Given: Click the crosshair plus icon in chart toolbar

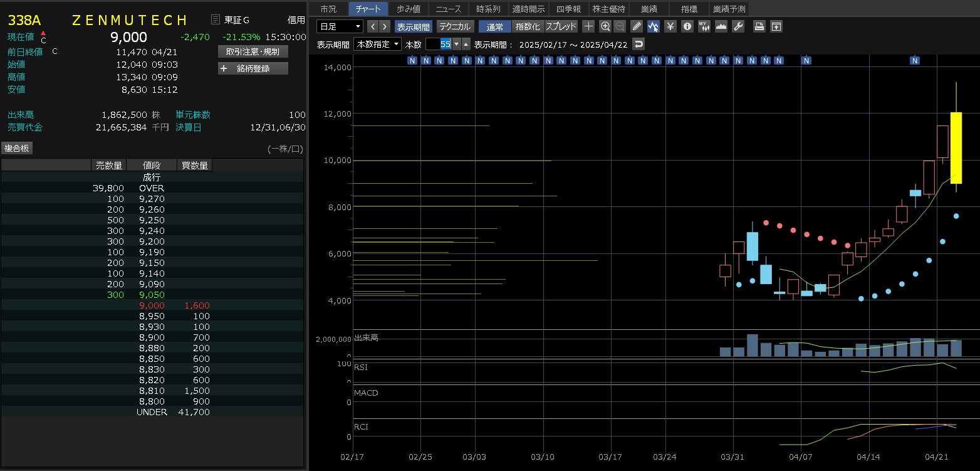Looking at the screenshot, I should [x=588, y=26].
